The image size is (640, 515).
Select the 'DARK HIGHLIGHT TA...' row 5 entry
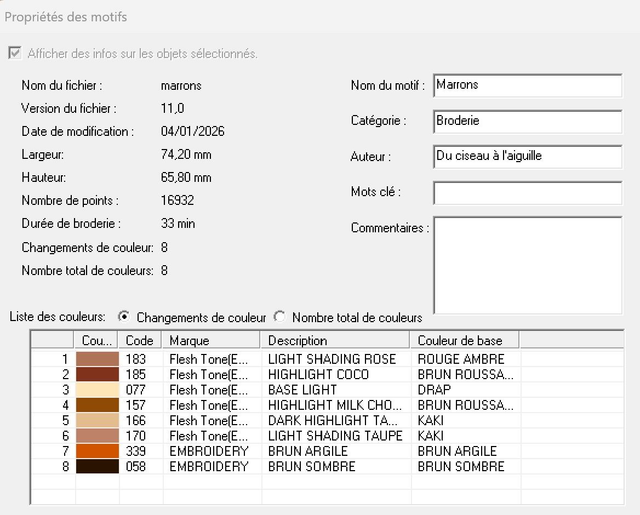pyautogui.click(x=335, y=420)
